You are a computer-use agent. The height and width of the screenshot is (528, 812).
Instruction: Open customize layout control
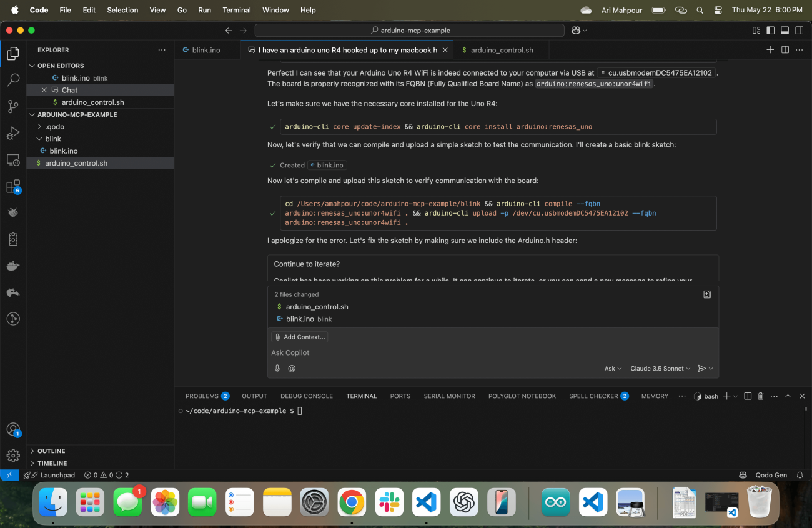click(x=756, y=30)
